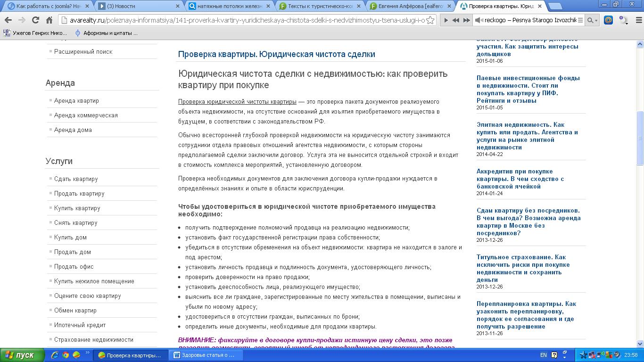Image resolution: width=644 pixels, height=362 pixels.
Task: Read 'Сдам квартиру без посредников' article
Action: 528,222
